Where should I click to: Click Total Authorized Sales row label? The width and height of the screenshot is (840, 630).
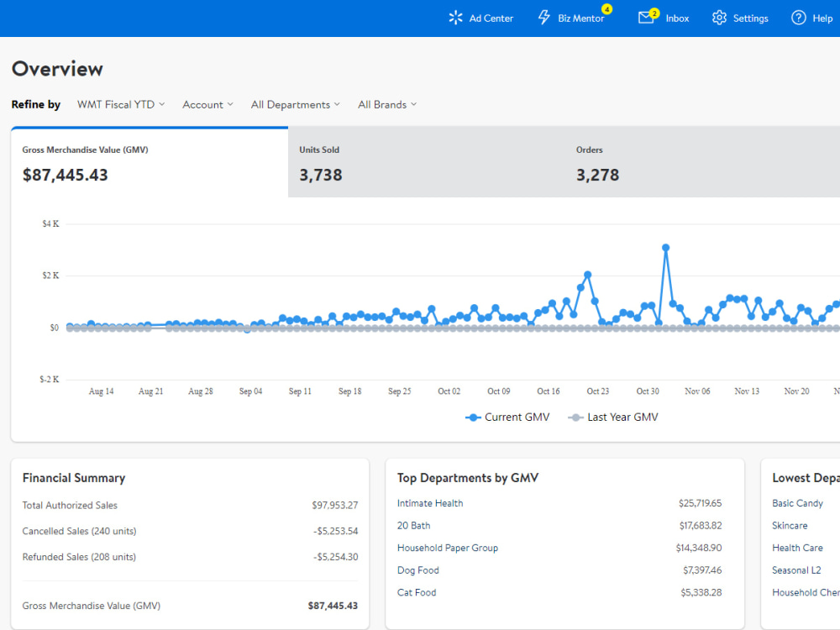coord(70,505)
